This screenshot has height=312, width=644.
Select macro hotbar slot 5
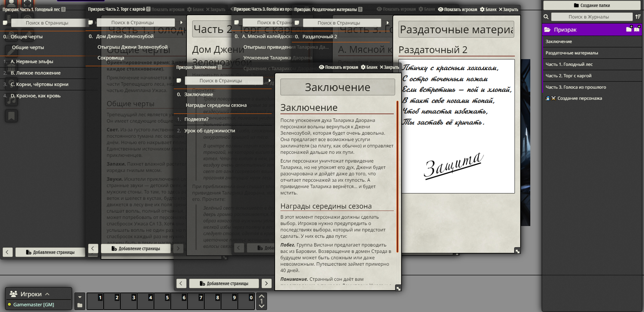click(x=162, y=301)
